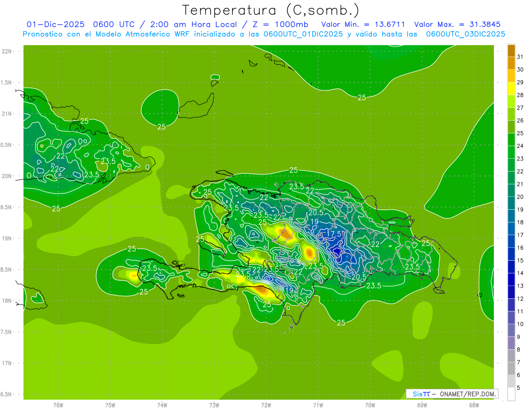Select the "18N" latitude axis label

(x=7, y=301)
